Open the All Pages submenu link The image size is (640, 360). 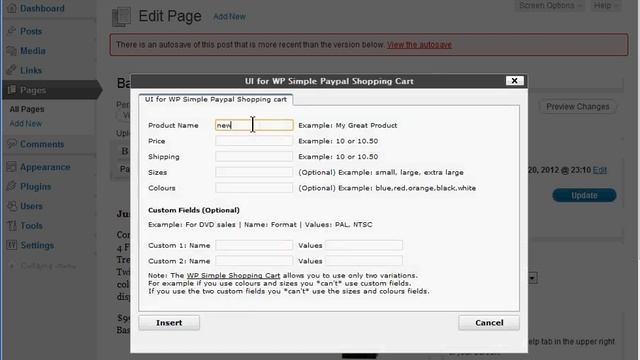click(27, 109)
